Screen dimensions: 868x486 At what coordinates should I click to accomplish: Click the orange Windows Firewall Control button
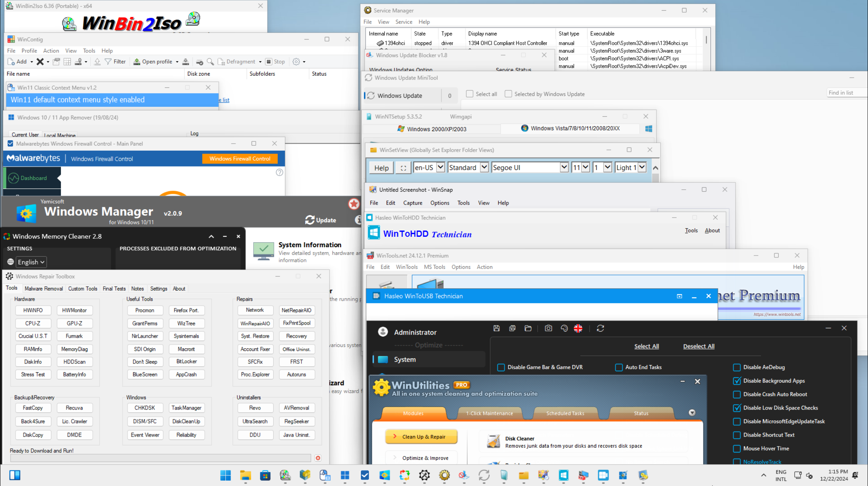(x=240, y=159)
